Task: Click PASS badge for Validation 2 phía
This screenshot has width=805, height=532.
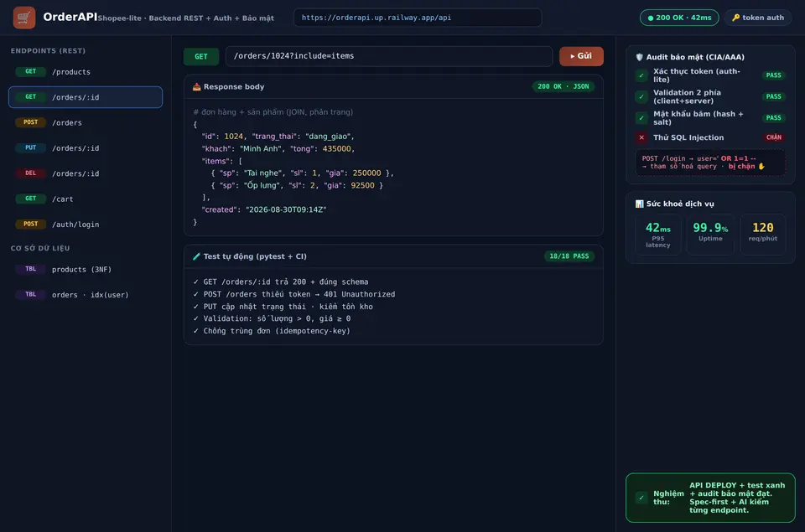Action: pyautogui.click(x=773, y=96)
